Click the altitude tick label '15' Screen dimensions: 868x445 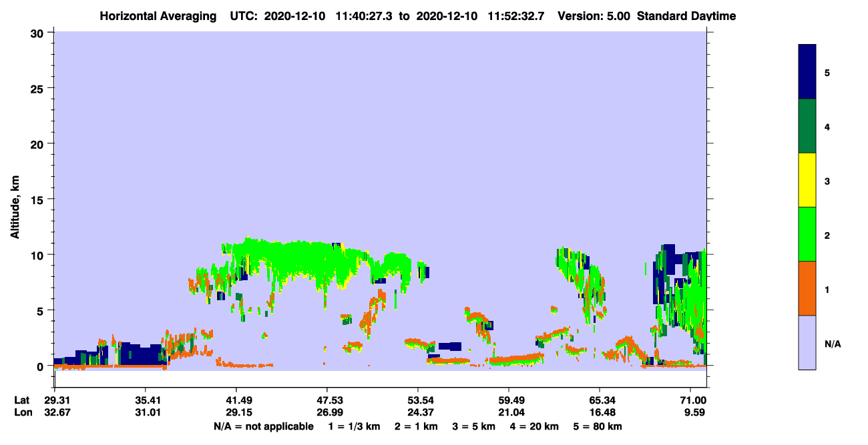[x=37, y=199]
